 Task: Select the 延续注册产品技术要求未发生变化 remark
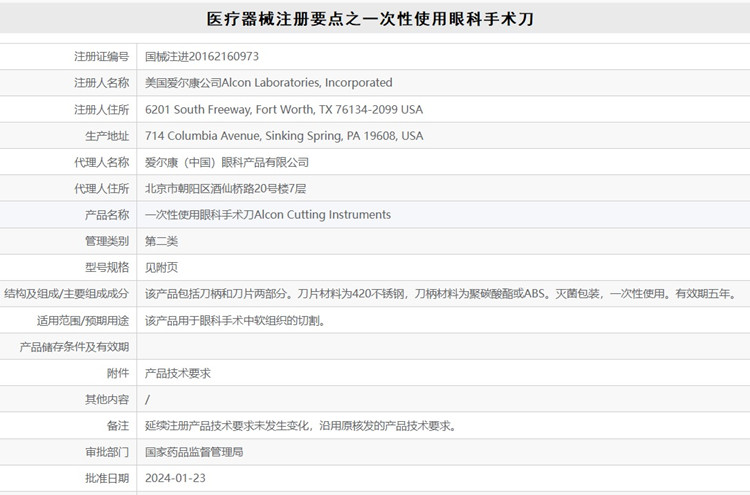coord(302,426)
